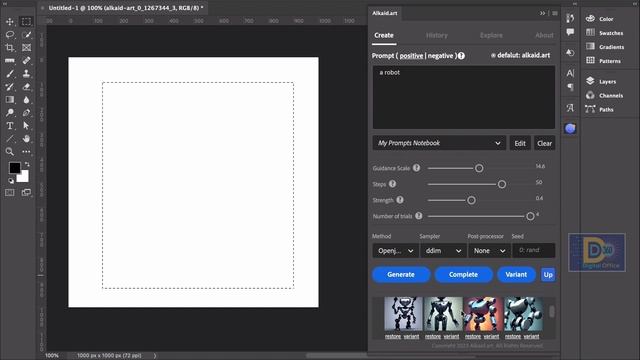This screenshot has width=640, height=360.
Task: Select the Type tool
Action: (x=10, y=126)
